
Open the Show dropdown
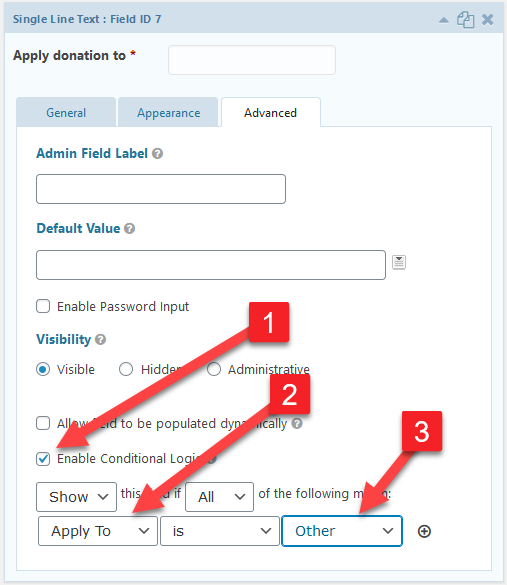point(76,497)
